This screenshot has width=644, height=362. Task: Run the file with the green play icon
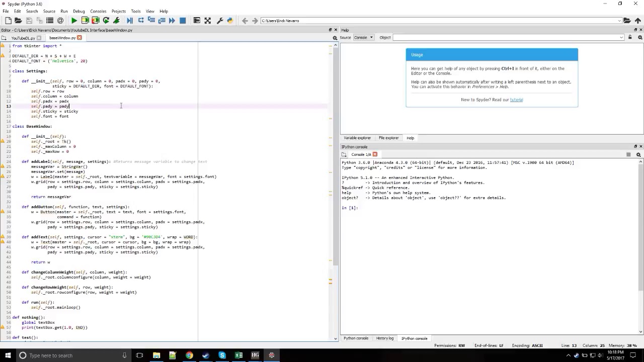74,21
